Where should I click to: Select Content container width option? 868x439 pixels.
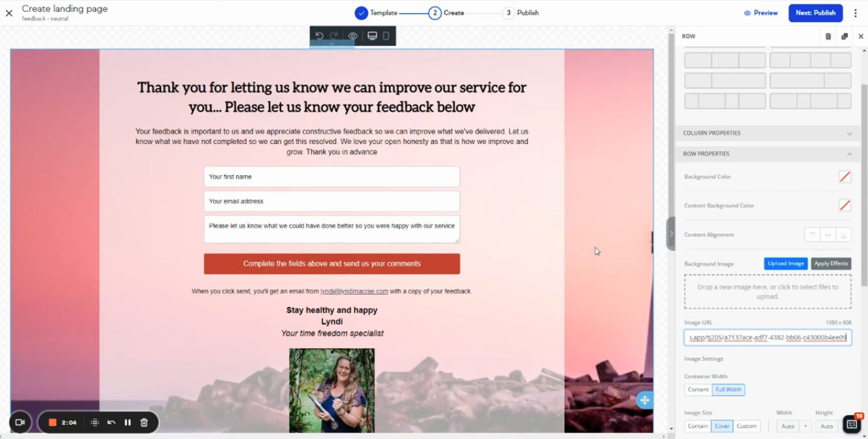click(x=698, y=390)
